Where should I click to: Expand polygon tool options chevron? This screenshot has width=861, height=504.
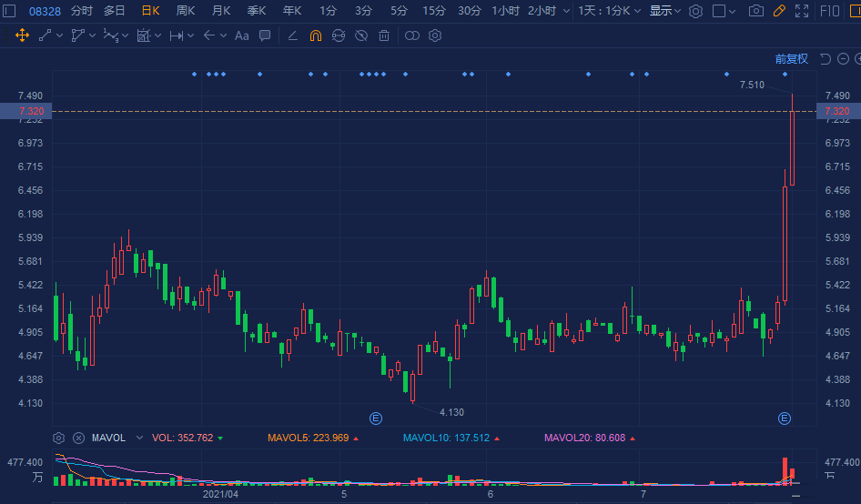[x=92, y=35]
